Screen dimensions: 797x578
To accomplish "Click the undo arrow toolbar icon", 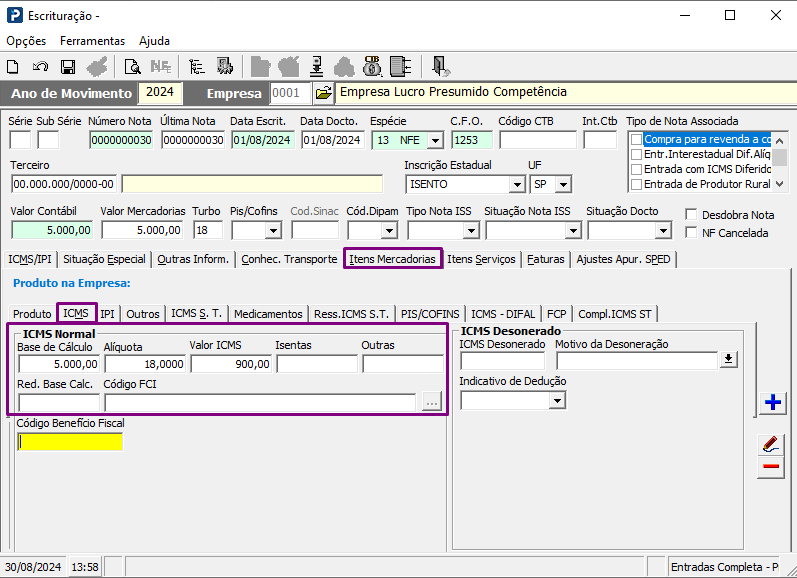I will click(x=40, y=67).
